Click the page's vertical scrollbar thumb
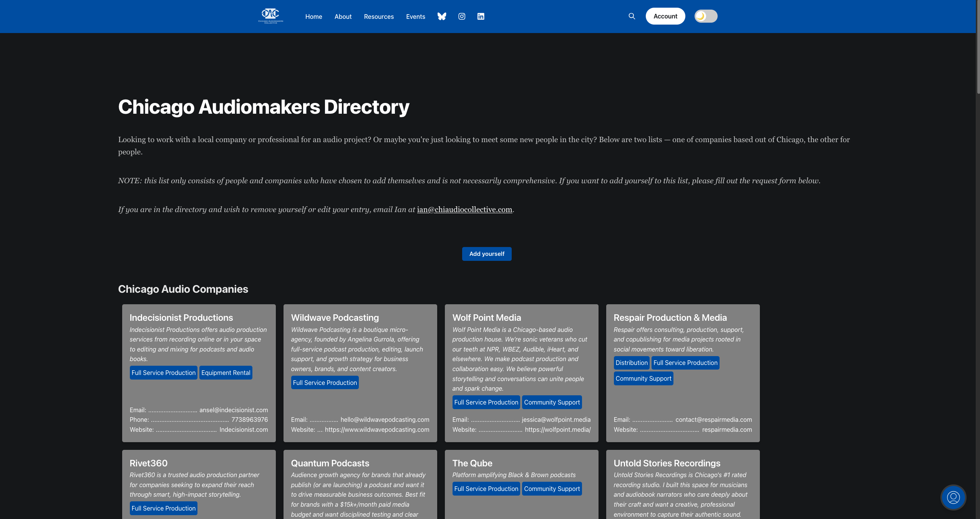 978,47
